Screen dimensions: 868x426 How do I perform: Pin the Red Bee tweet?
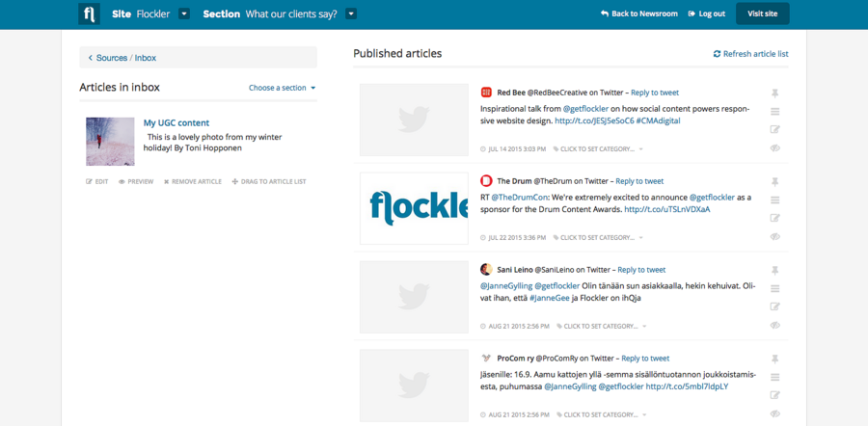775,93
